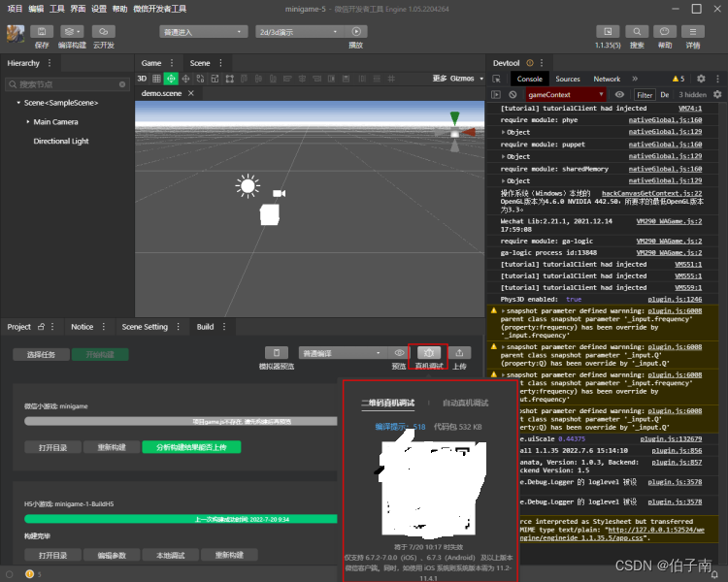This screenshot has width=728, height=582.
Task: Click the 上传 upload icon
Action: [459, 353]
